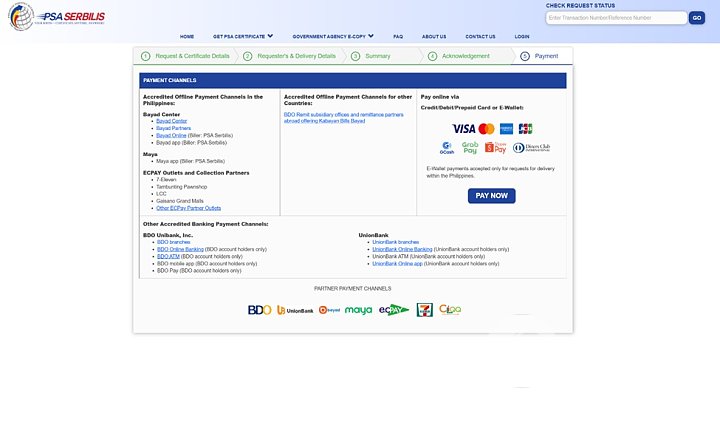Open the Home menu item
This screenshot has height=425, width=720.
pyautogui.click(x=187, y=36)
